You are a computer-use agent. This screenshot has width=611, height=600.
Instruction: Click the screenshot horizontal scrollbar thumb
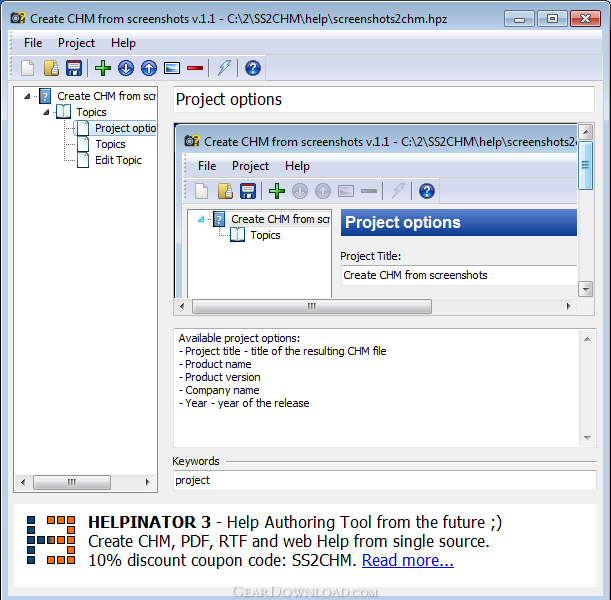pyautogui.click(x=312, y=306)
